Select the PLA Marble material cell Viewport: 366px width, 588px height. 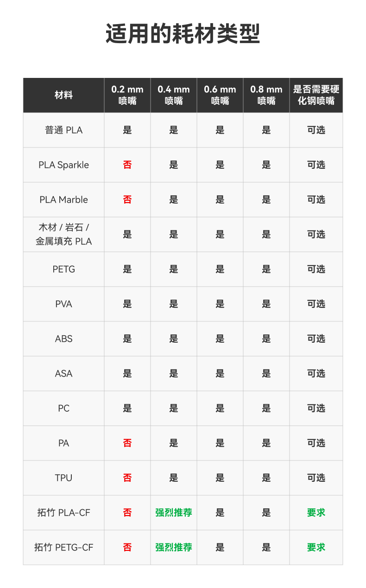coord(63,200)
